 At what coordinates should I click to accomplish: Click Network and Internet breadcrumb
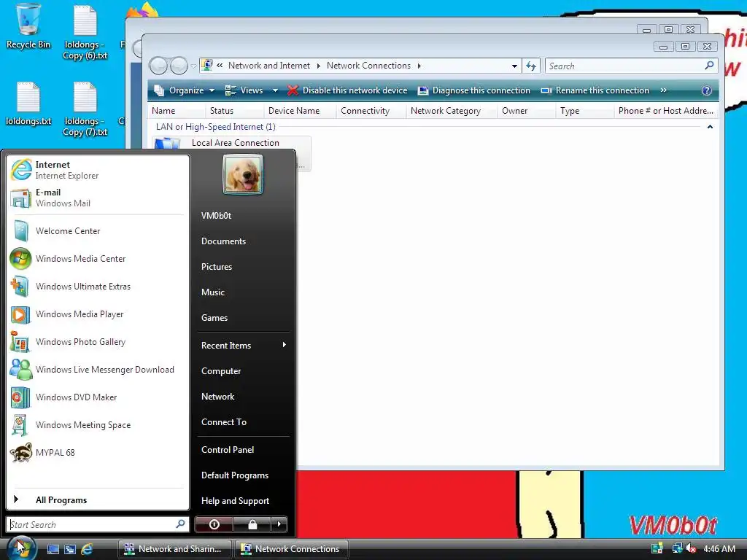point(269,66)
